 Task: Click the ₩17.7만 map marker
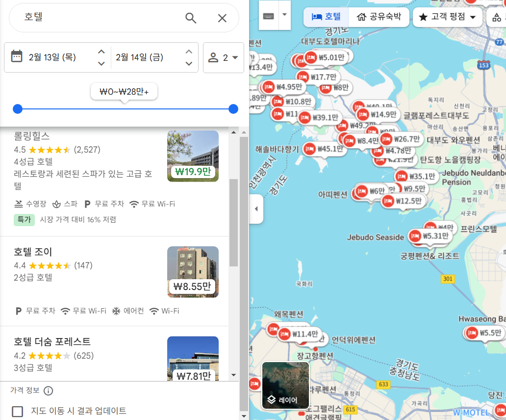pyautogui.click(x=317, y=77)
